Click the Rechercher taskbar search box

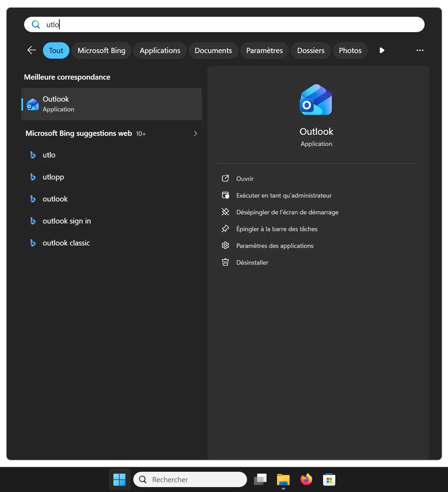190,479
